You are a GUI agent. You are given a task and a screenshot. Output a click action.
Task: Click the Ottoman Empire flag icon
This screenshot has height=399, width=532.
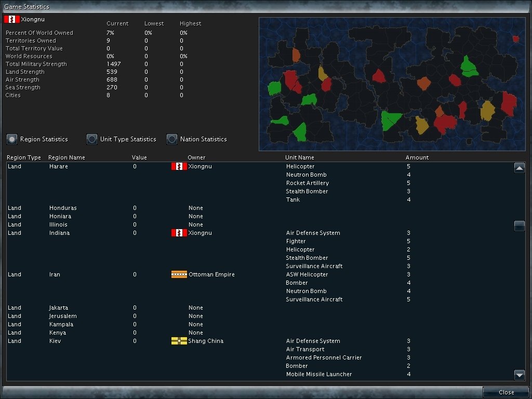179,274
